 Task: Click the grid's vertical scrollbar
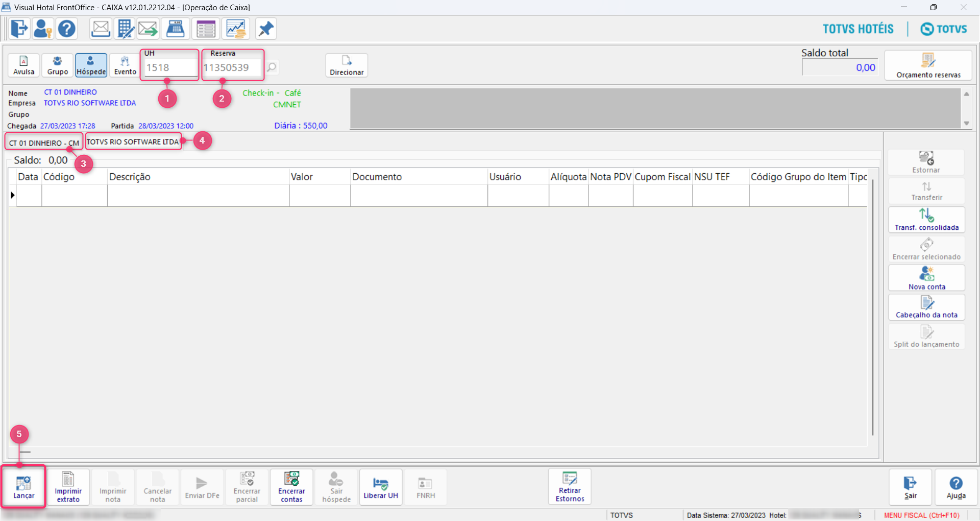tap(873, 306)
